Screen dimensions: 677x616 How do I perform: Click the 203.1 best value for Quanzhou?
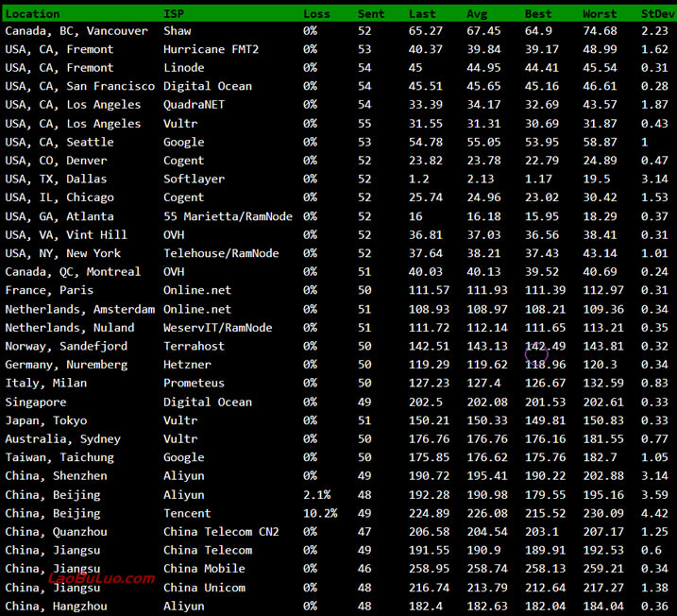tap(541, 532)
